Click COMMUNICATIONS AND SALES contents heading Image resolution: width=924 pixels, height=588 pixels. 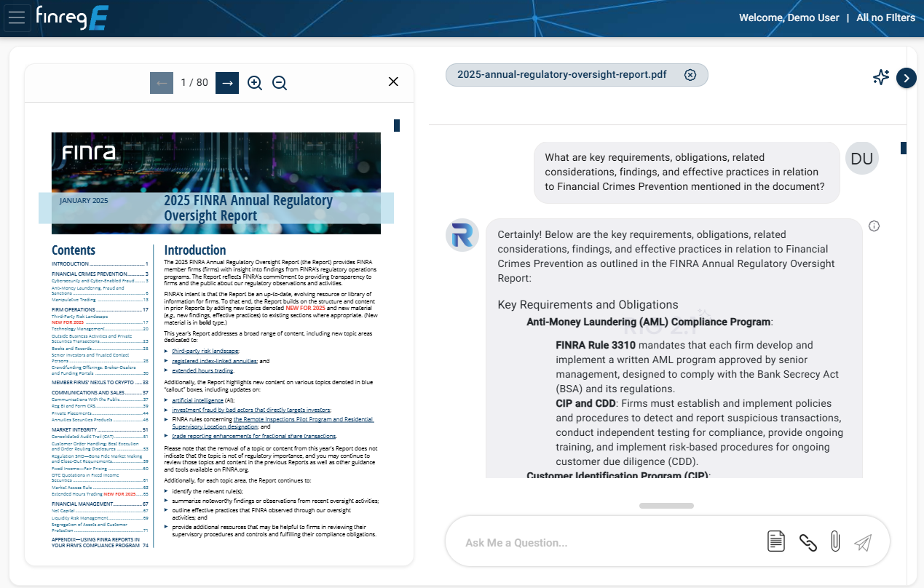[100, 392]
